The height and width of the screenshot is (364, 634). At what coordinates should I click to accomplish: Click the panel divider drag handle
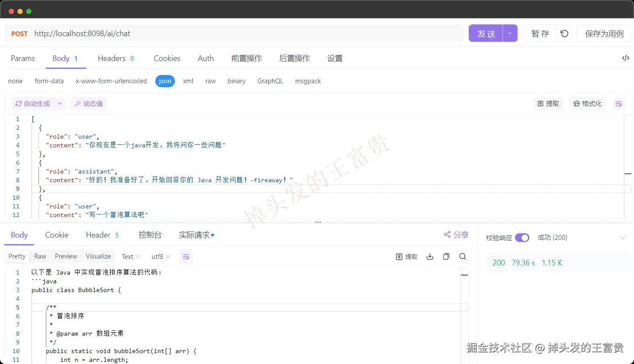pyautogui.click(x=318, y=222)
